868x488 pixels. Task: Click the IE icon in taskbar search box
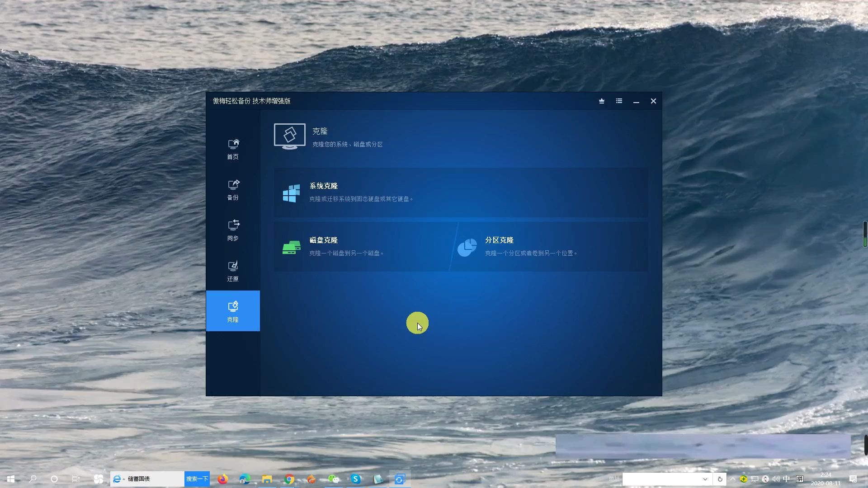[x=117, y=479]
